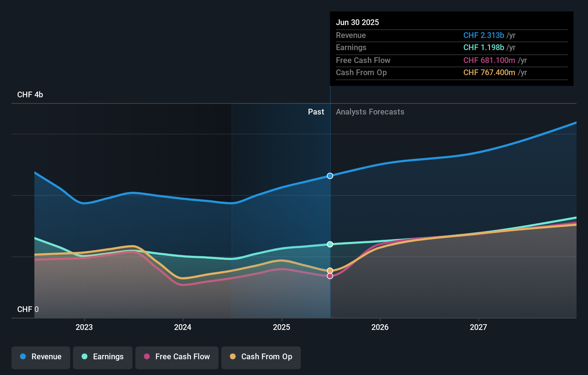Toggle the Earnings series visibility
The image size is (588, 375).
point(102,357)
